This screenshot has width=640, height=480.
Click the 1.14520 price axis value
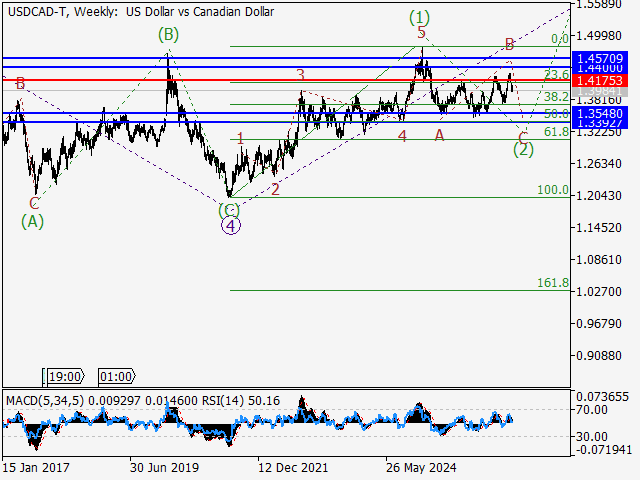click(x=599, y=227)
